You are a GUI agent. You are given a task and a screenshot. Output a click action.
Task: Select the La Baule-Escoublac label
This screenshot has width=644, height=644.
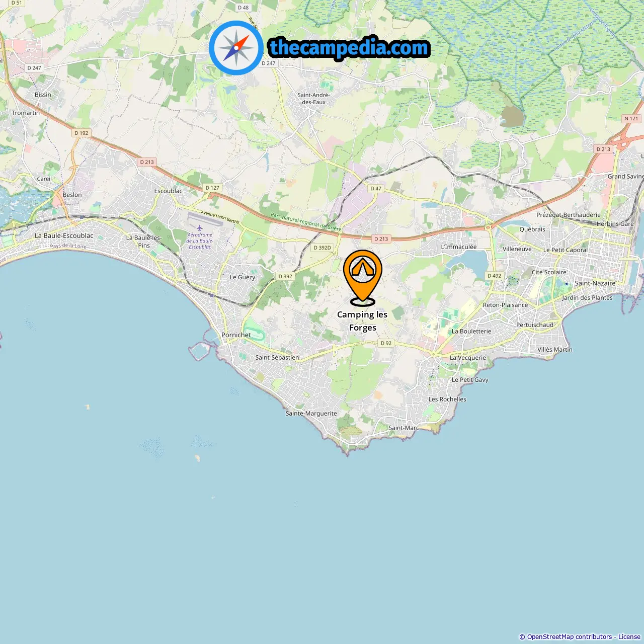click(64, 235)
